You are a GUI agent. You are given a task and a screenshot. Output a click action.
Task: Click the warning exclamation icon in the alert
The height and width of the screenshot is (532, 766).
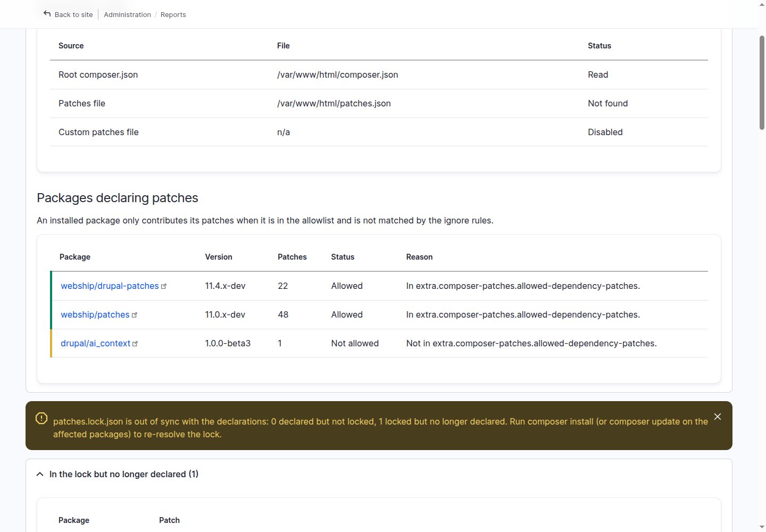point(41,418)
